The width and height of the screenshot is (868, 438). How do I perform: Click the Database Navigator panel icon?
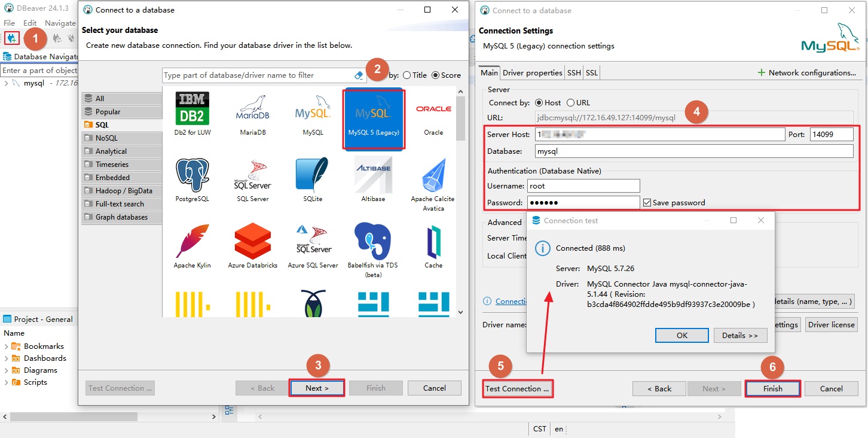coord(7,56)
